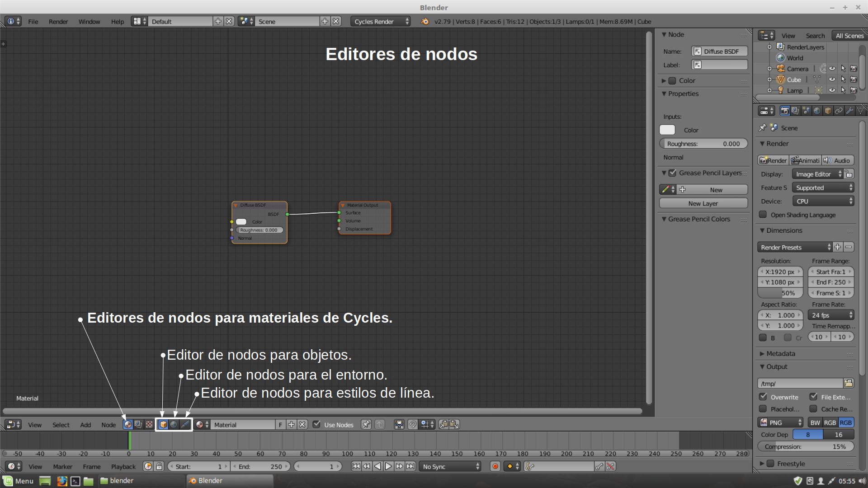The height and width of the screenshot is (488, 868).
Task: Enable Freestyle checkbox
Action: point(771,464)
